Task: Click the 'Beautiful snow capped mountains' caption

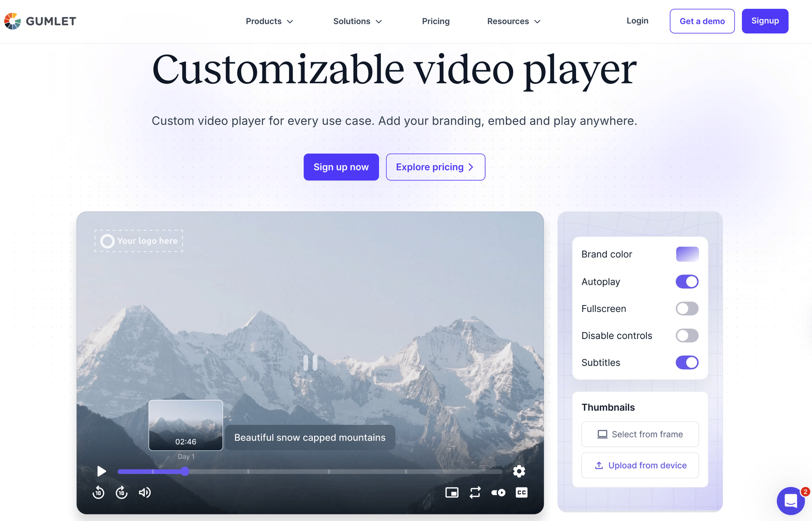Action: pyautogui.click(x=310, y=437)
